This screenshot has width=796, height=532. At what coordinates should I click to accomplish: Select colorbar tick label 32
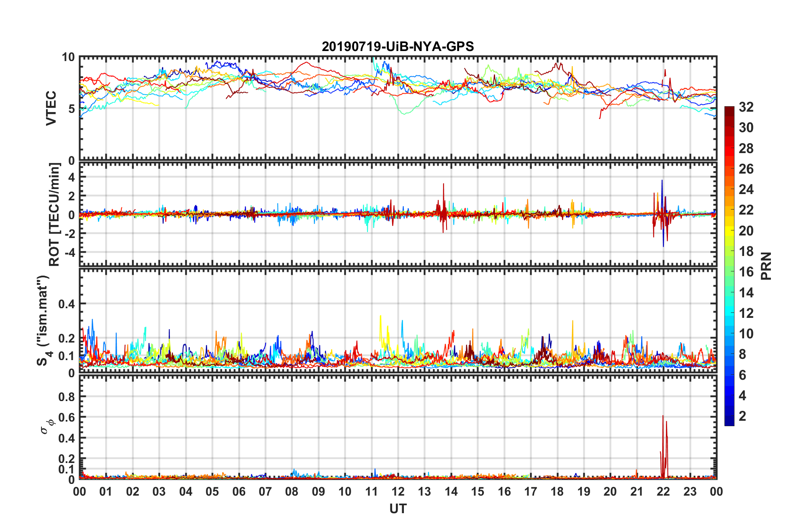[746, 107]
